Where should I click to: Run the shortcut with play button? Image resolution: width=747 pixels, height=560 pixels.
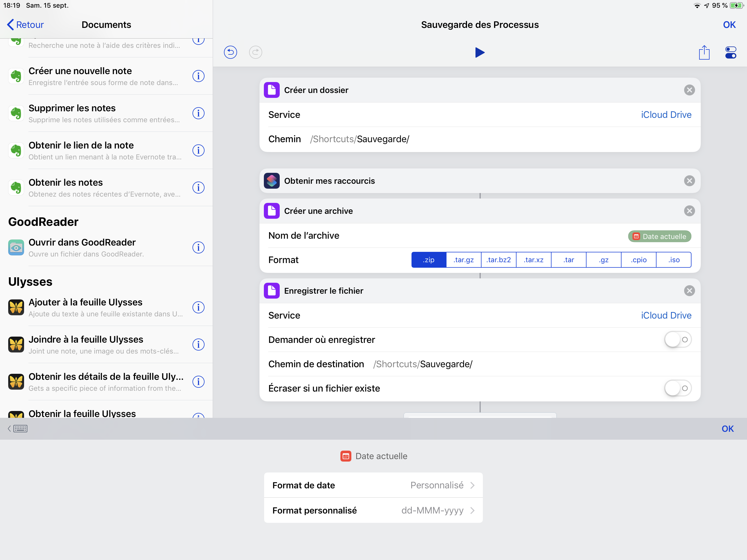480,52
